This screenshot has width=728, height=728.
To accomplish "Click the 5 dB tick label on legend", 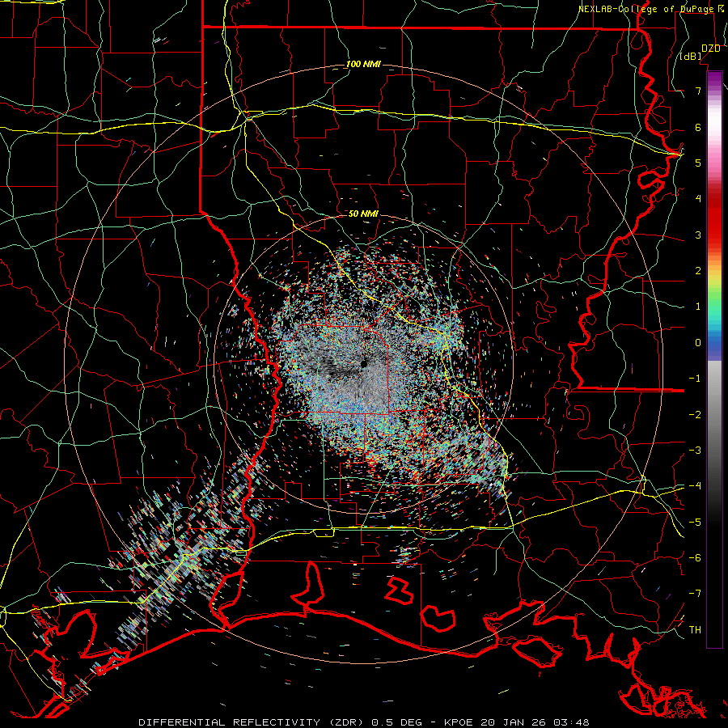I will click(x=698, y=163).
